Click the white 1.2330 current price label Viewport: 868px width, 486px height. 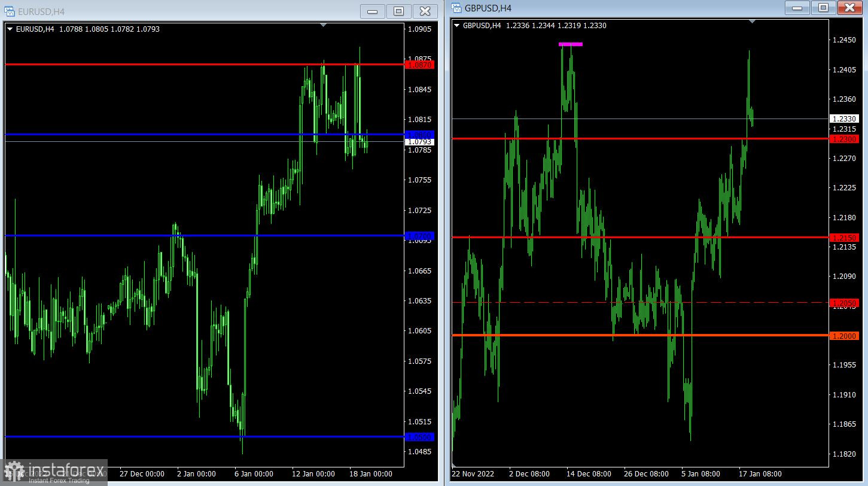coord(845,119)
